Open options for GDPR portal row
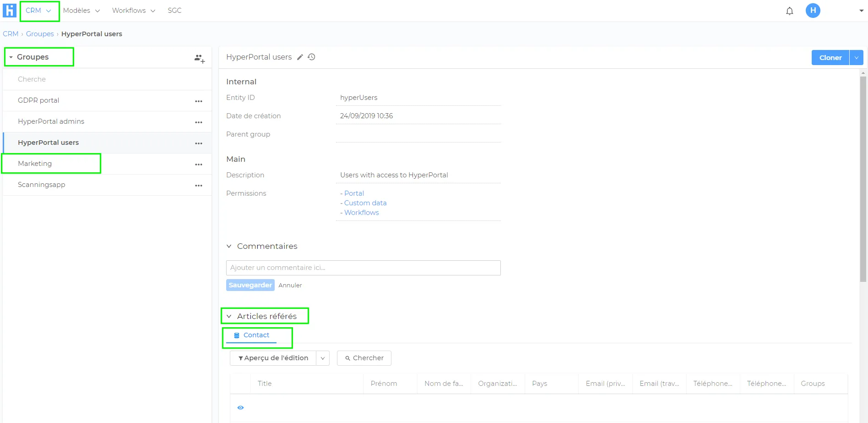 click(x=199, y=101)
